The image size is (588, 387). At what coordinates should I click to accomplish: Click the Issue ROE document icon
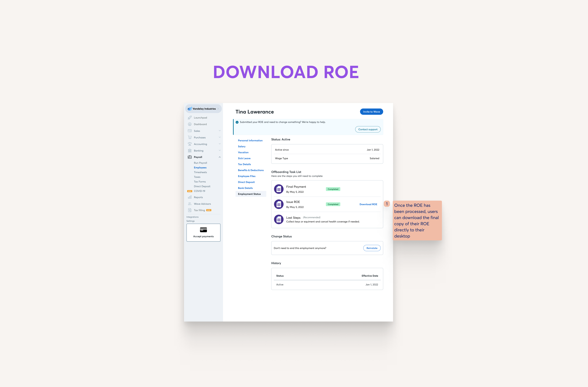(279, 204)
